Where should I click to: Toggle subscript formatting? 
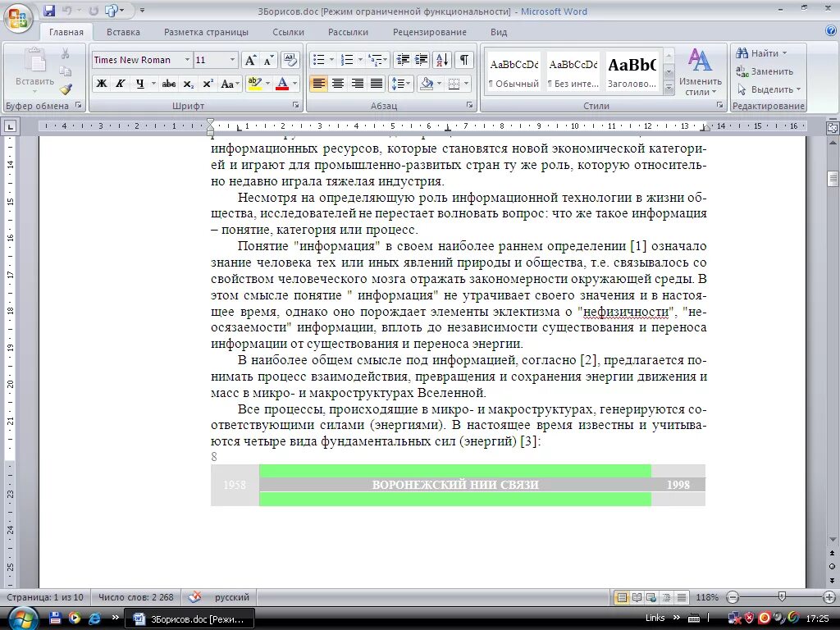coord(188,84)
